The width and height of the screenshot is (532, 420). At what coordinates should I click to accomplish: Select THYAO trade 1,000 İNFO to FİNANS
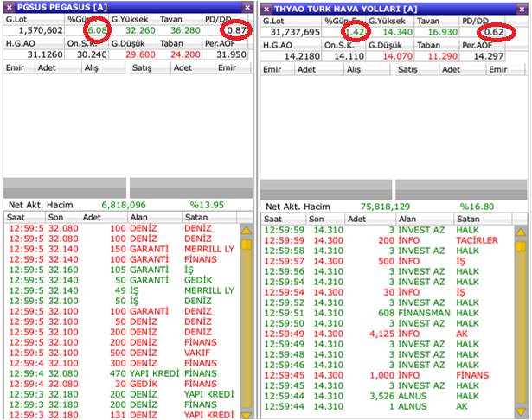(388, 375)
